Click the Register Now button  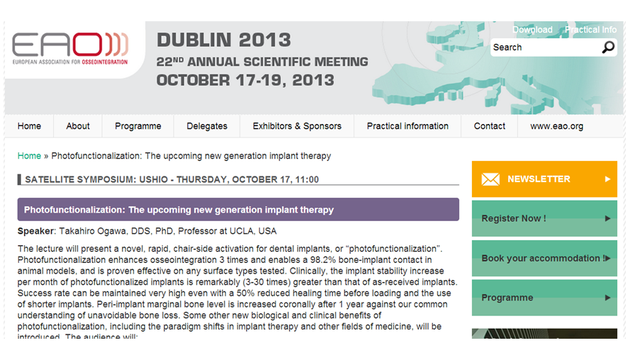(544, 219)
